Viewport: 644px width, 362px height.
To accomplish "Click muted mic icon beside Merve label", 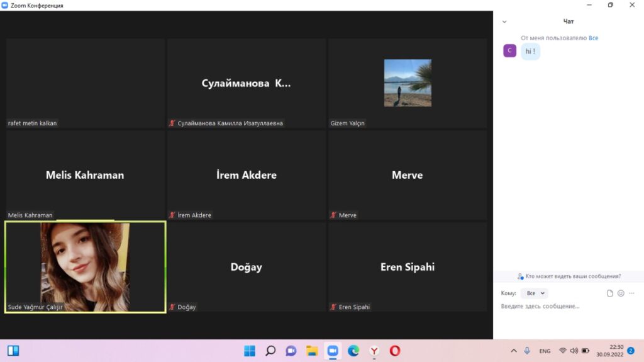I will [333, 215].
